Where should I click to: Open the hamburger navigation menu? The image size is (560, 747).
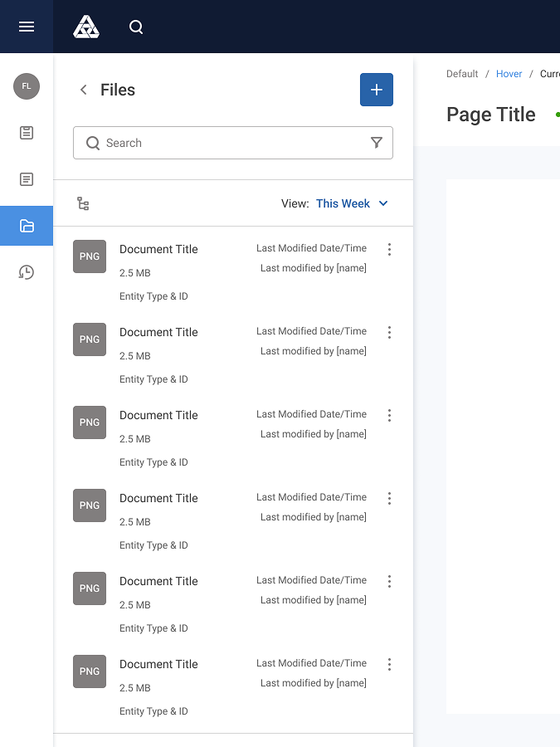pos(27,27)
